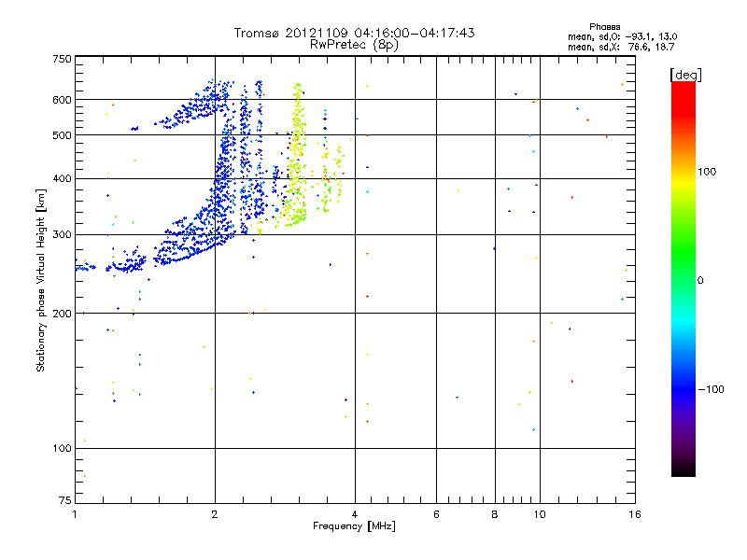Click the dark bottom of the colorbar
Screen dimensions: 747x560
click(684, 464)
